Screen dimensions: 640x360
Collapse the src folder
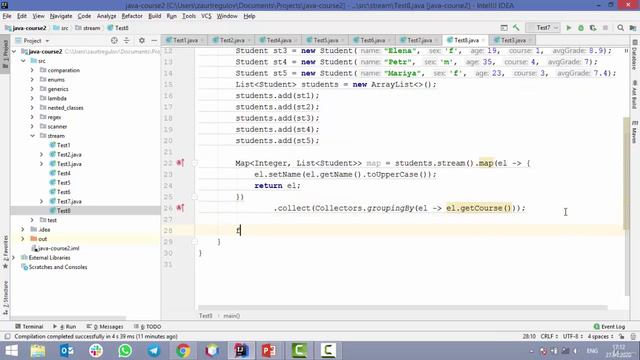tap(23, 61)
